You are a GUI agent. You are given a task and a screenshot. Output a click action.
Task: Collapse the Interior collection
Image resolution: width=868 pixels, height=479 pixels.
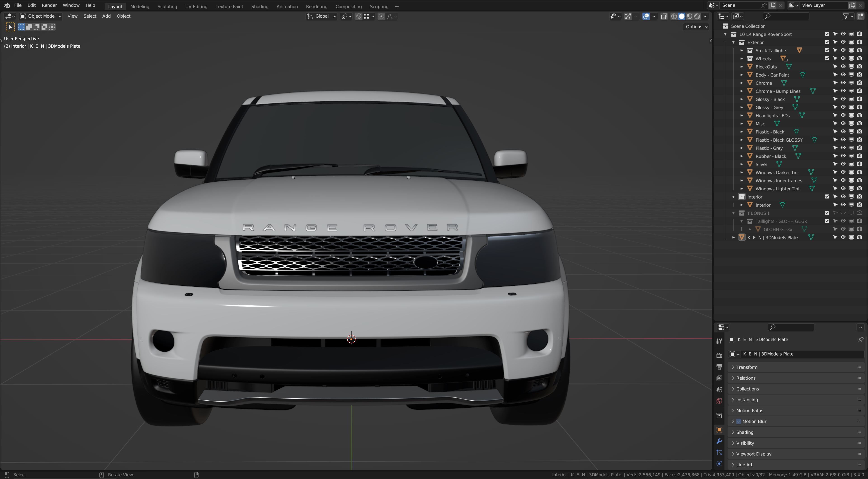(x=733, y=196)
